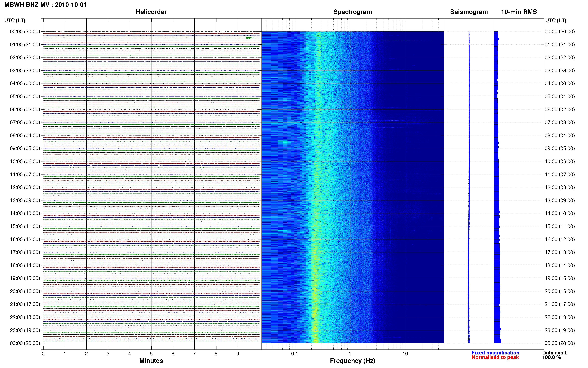Click the frequency tick label '0.1'

point(295,354)
